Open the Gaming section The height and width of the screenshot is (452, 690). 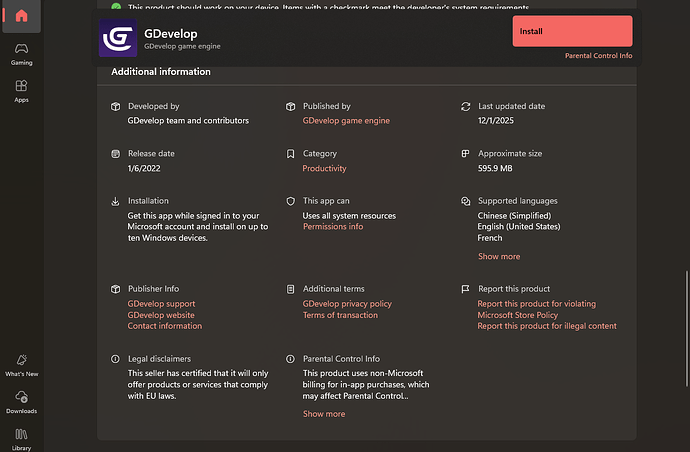[21, 52]
